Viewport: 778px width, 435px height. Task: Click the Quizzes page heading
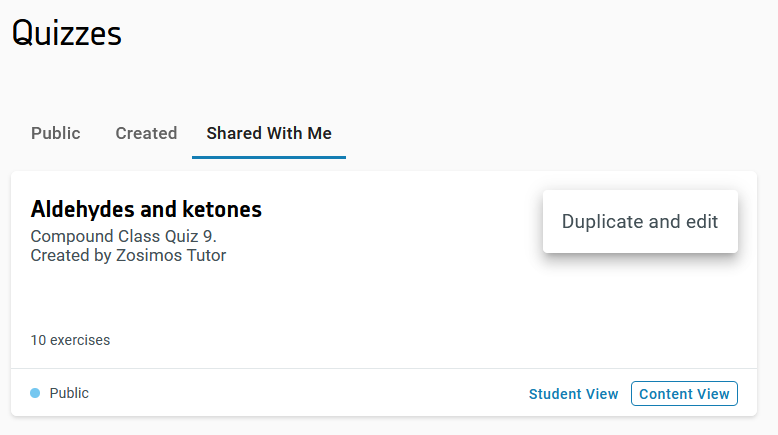(x=66, y=33)
